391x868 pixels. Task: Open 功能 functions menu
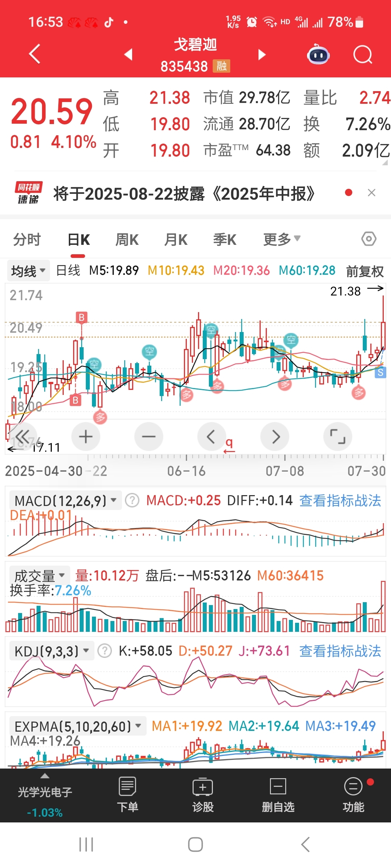tap(353, 794)
